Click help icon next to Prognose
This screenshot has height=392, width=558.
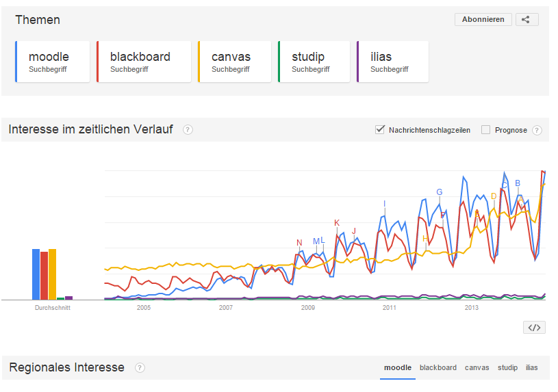(x=537, y=130)
